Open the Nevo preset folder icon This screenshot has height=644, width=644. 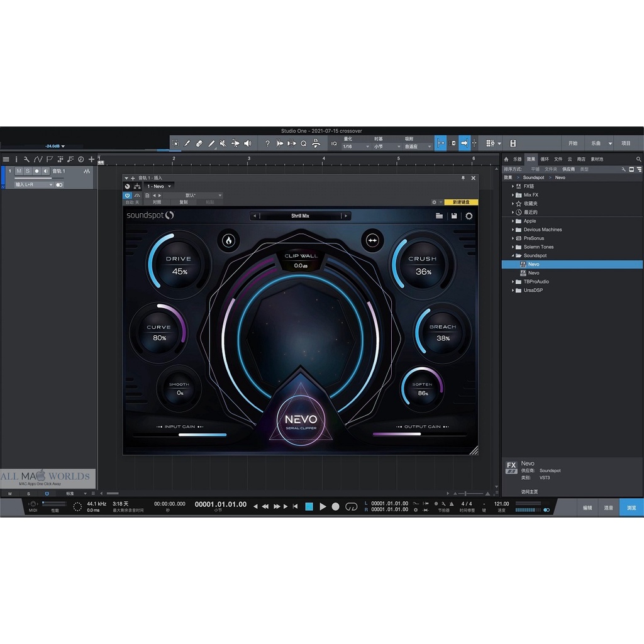(439, 216)
